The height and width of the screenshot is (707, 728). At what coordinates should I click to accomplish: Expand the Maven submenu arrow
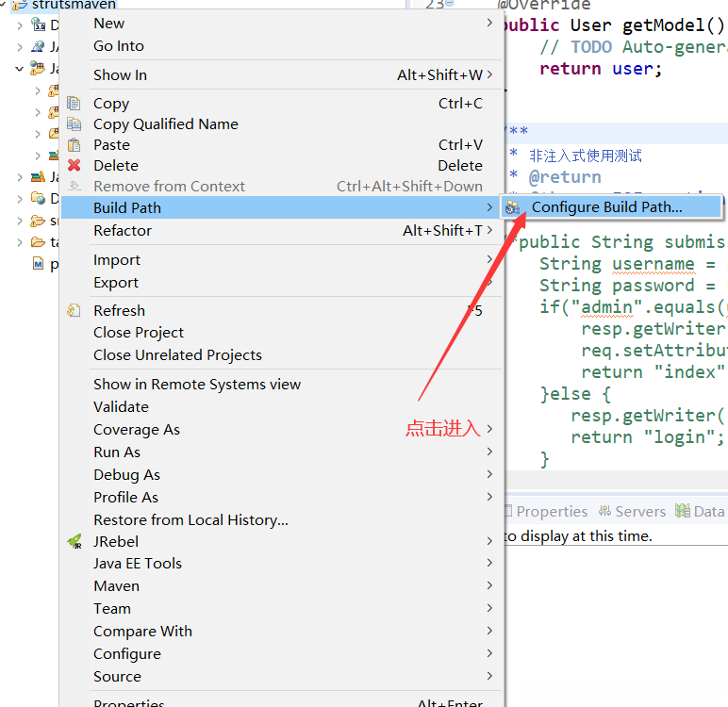pos(489,585)
